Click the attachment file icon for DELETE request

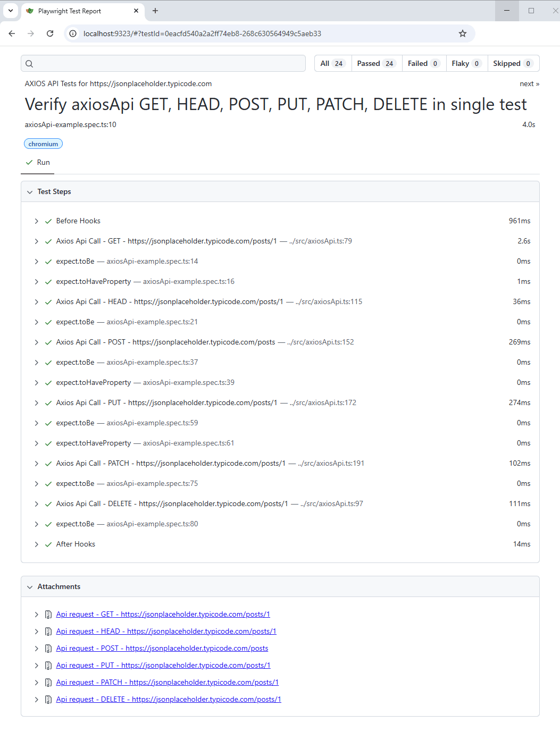click(x=48, y=699)
